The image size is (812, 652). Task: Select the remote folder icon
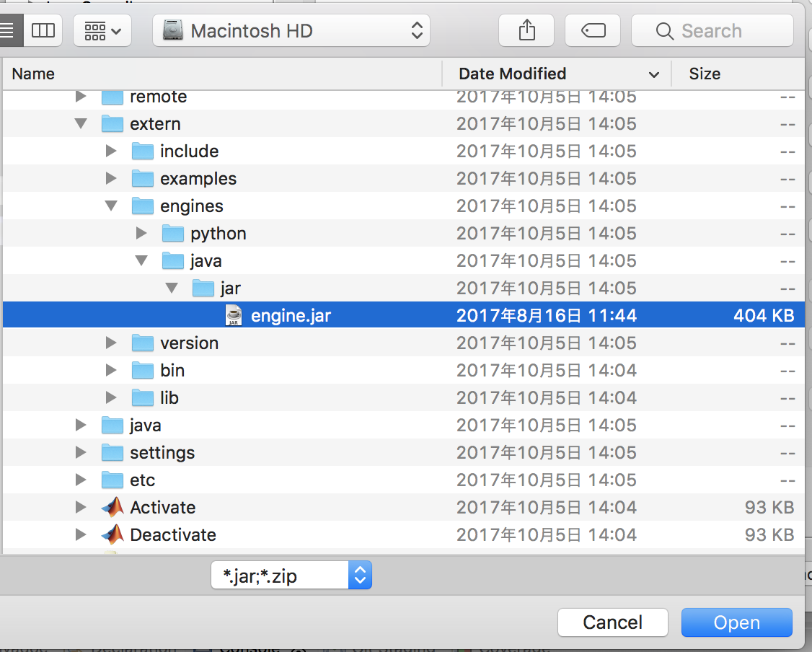point(112,97)
